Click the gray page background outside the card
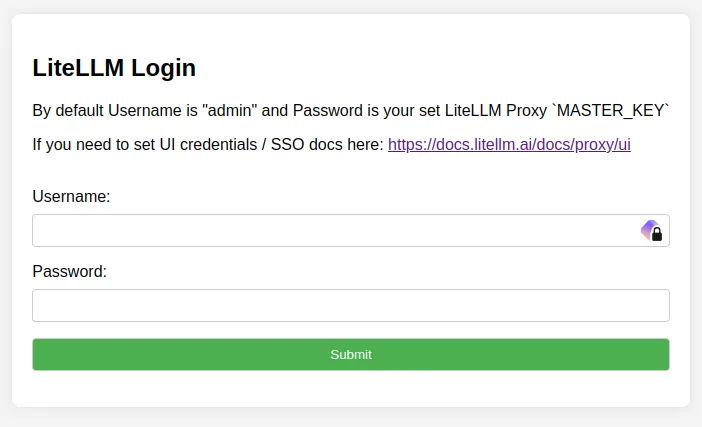The width and height of the screenshot is (702, 427). pyautogui.click(x=351, y=418)
